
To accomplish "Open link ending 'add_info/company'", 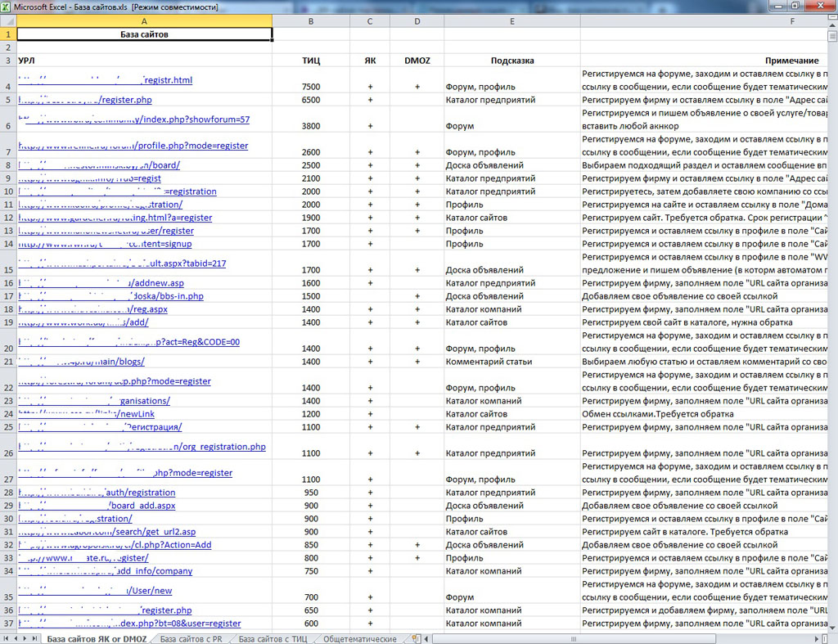I will (x=106, y=571).
